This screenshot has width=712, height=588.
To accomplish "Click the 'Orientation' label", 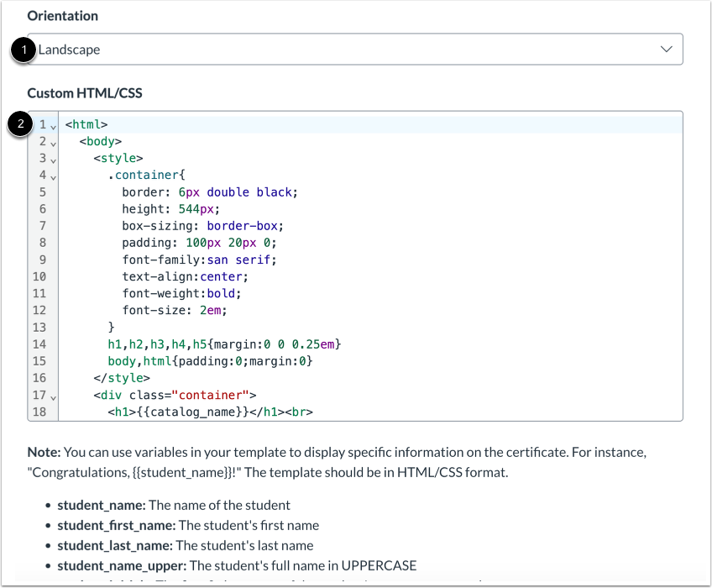I will coord(63,16).
